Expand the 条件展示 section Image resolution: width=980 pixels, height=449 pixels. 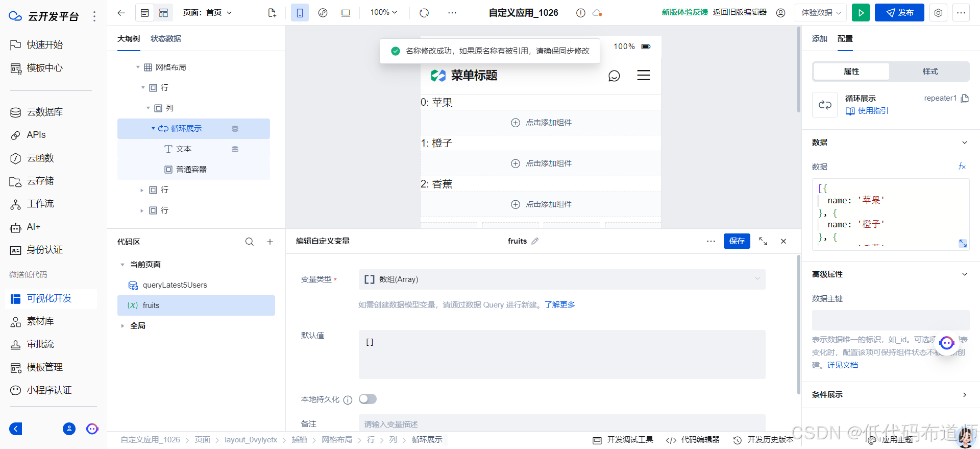pyautogui.click(x=965, y=395)
